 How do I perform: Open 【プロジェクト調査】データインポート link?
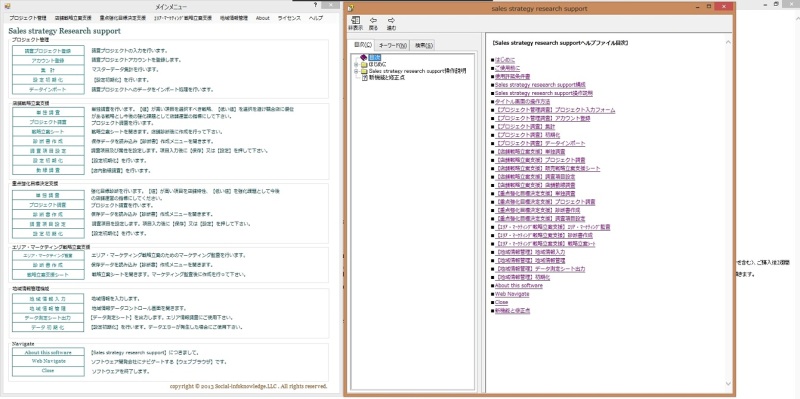pos(540,143)
